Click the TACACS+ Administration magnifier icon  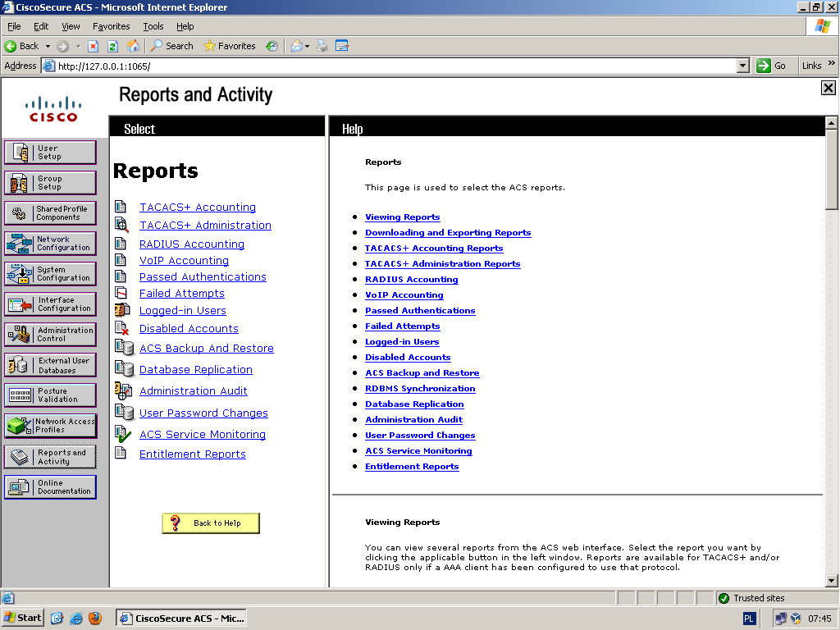(121, 225)
